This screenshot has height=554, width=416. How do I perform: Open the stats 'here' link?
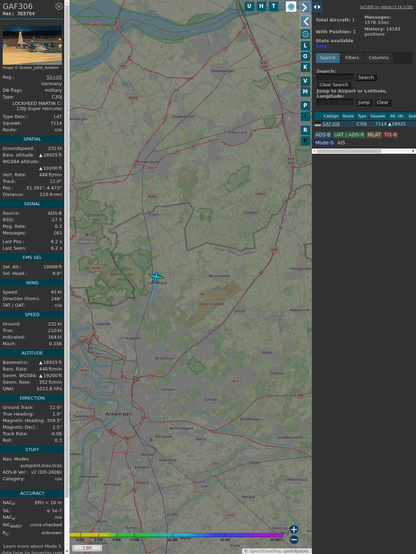pyautogui.click(x=321, y=46)
